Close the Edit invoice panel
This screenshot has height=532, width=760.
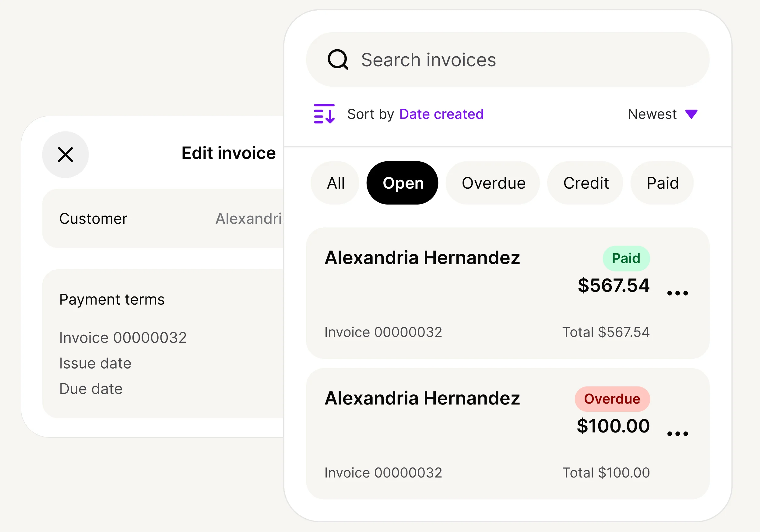pyautogui.click(x=65, y=155)
